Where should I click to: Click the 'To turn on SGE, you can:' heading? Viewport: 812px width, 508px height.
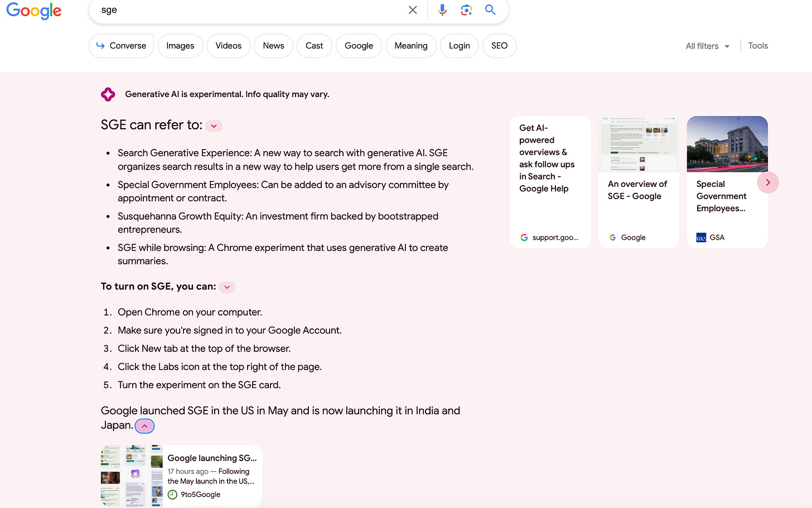pyautogui.click(x=158, y=287)
